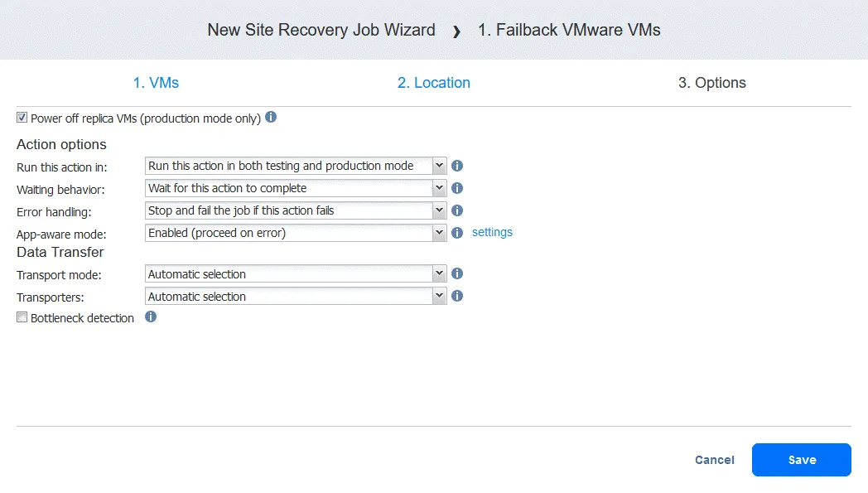Open App-aware mode settings link

[492, 233]
